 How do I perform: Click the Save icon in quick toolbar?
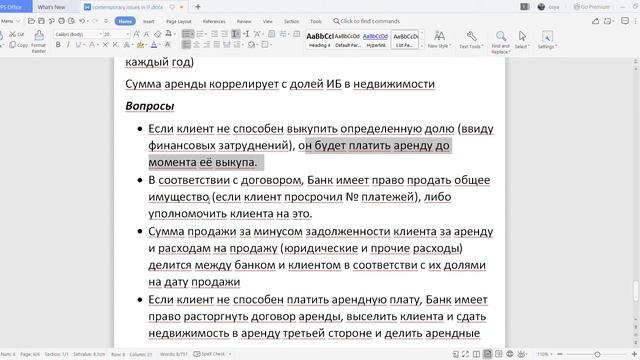(41, 21)
